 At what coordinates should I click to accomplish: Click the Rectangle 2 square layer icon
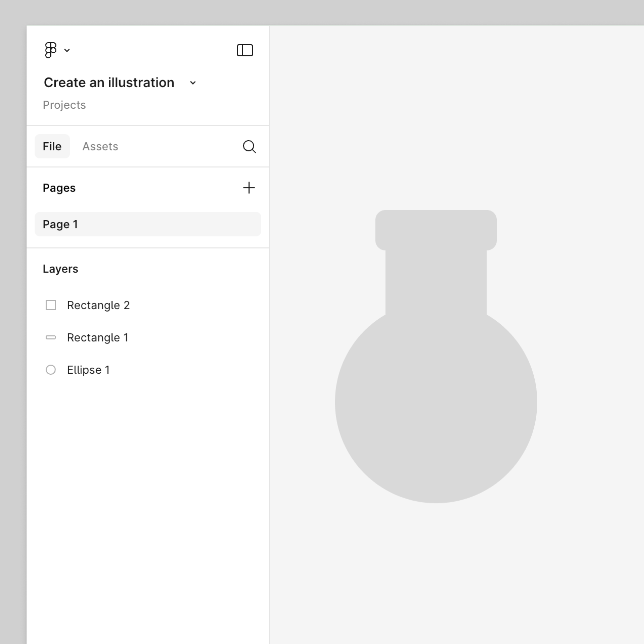[51, 305]
